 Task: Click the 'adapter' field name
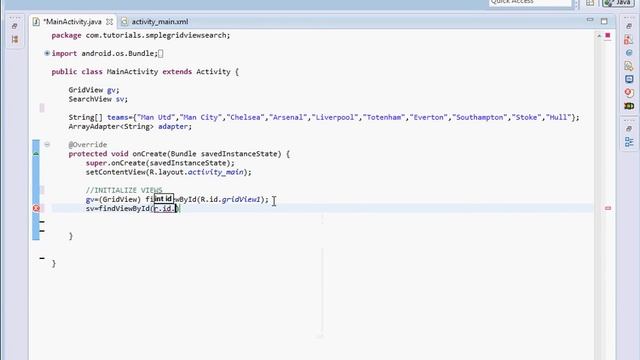pyautogui.click(x=173, y=127)
